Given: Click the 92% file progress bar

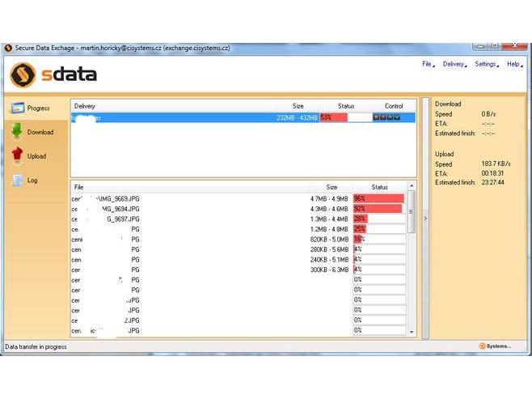Looking at the screenshot, I should coord(379,209).
